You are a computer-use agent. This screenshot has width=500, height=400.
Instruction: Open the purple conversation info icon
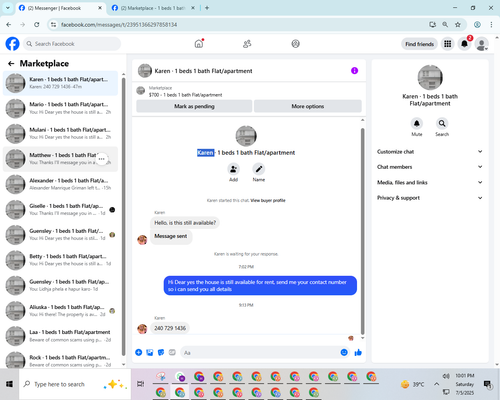coord(354,71)
